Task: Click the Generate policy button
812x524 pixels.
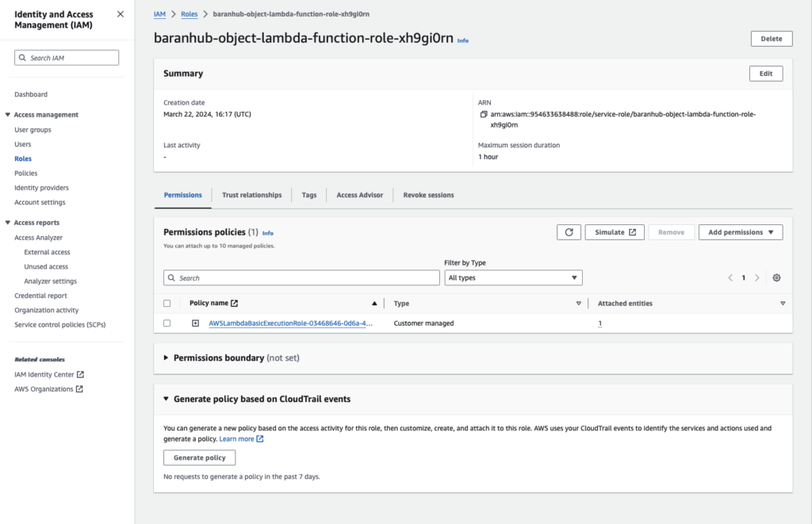Action: (x=199, y=457)
